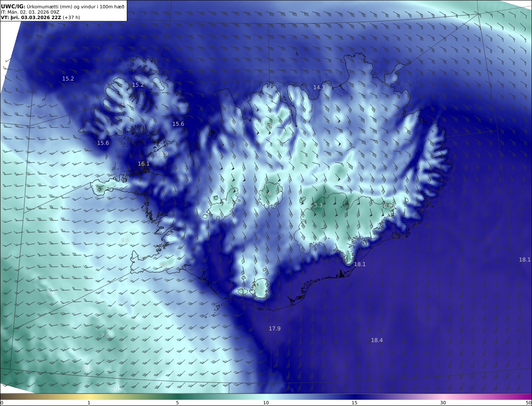Click the colorbar tick label 5
This screenshot has height=406, width=532.
177,403
